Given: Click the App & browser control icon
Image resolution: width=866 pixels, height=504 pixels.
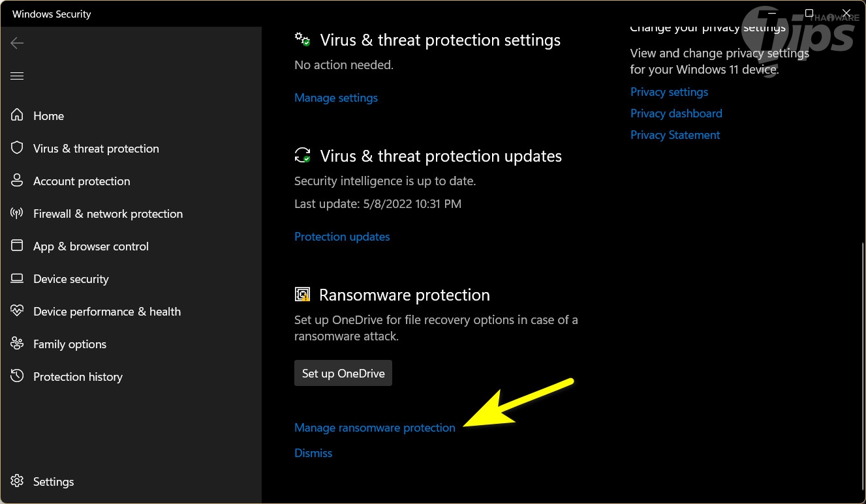Looking at the screenshot, I should click(17, 246).
